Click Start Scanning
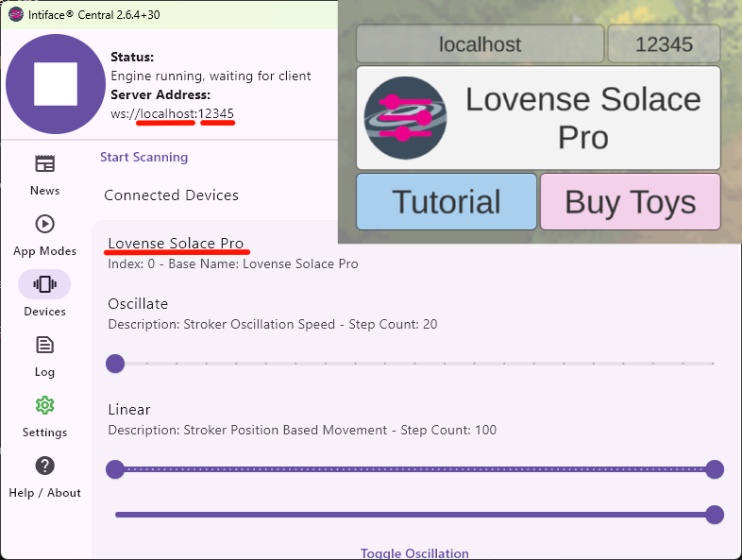This screenshot has width=742, height=560. (143, 157)
